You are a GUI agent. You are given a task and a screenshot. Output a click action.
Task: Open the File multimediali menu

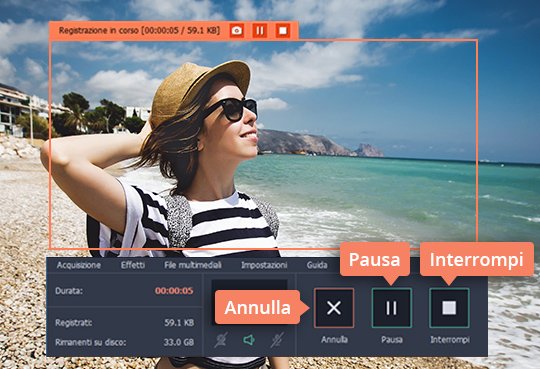click(193, 265)
